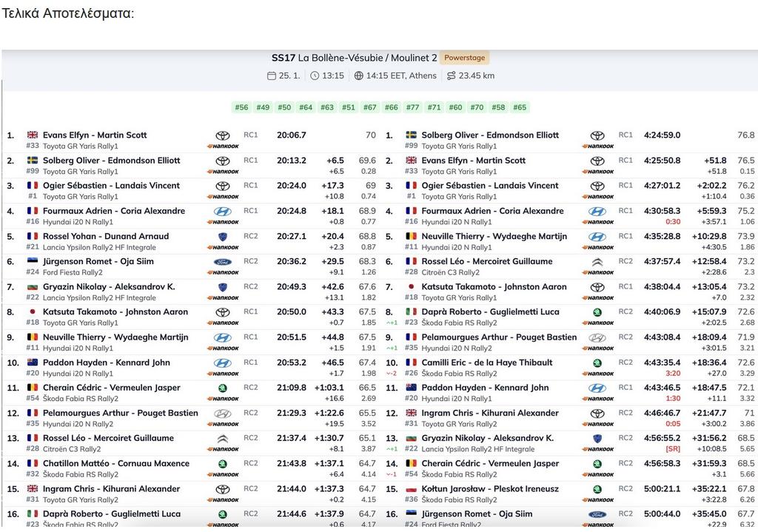758x532 pixels.
Task: Click the globe icon before 14:15 EET, Athens
Action: click(x=359, y=76)
